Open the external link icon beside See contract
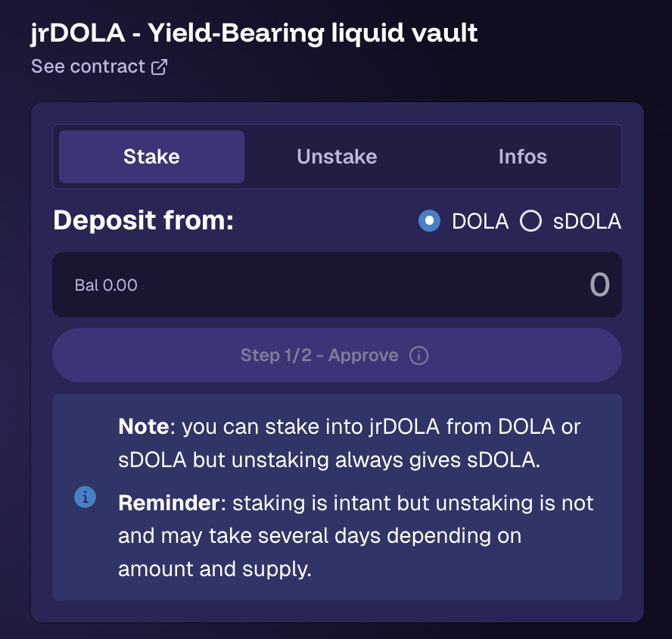Viewport: 672px width, 639px height. (x=159, y=67)
